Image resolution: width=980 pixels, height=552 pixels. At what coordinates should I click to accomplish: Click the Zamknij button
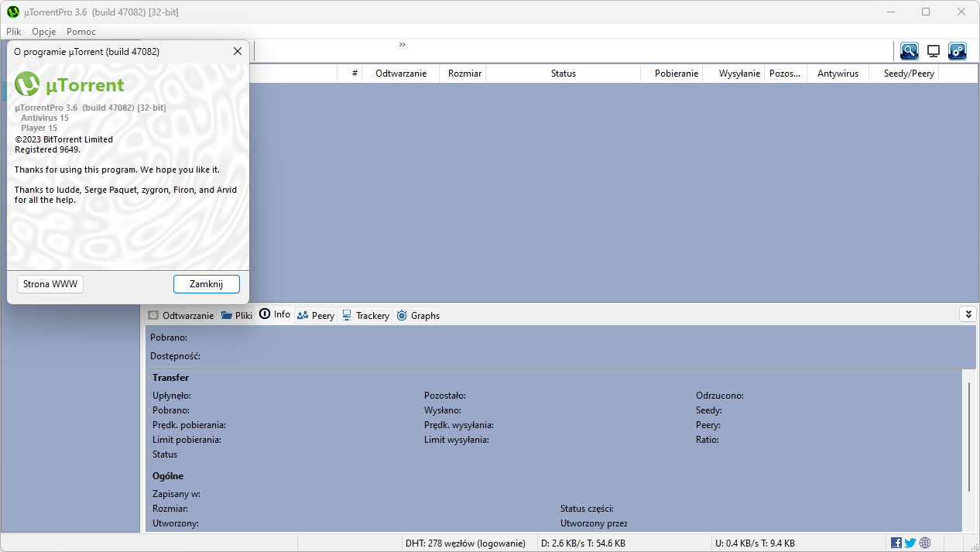coord(207,284)
